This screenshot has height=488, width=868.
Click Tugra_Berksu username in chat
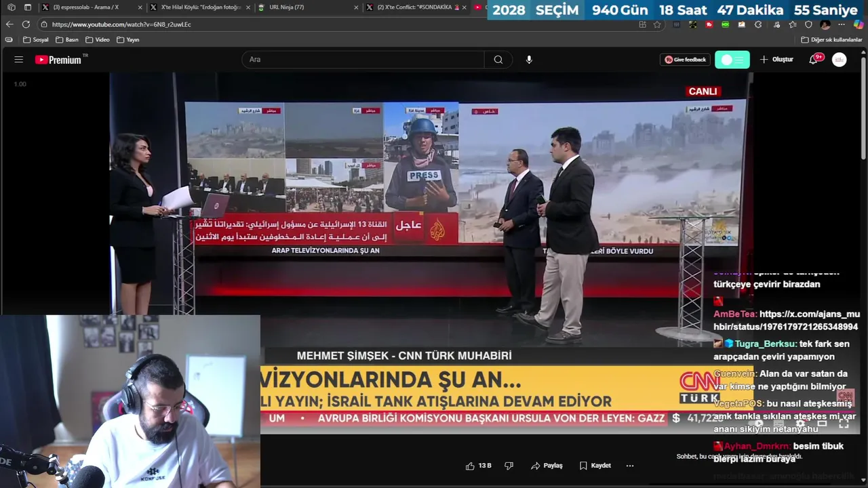tap(766, 344)
